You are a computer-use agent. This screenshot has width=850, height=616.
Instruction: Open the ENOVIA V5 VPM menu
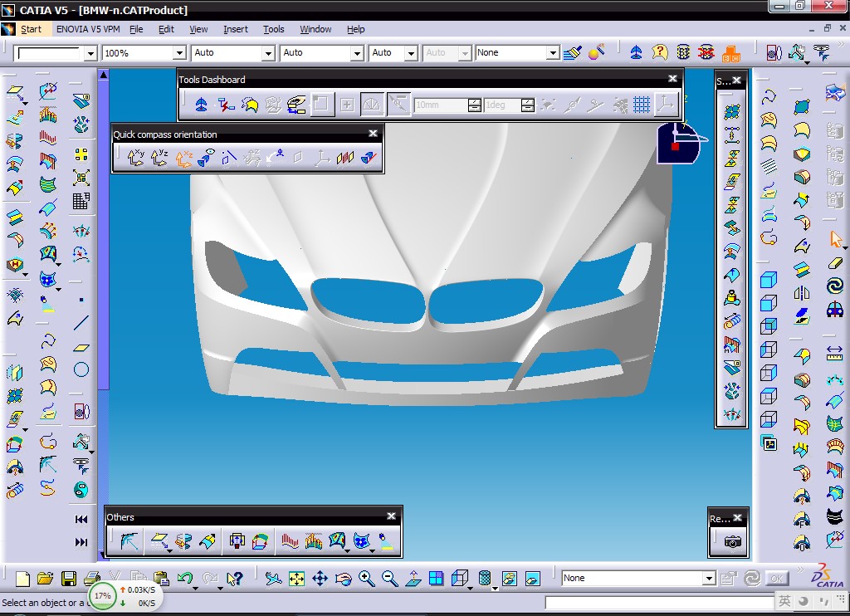click(x=88, y=29)
